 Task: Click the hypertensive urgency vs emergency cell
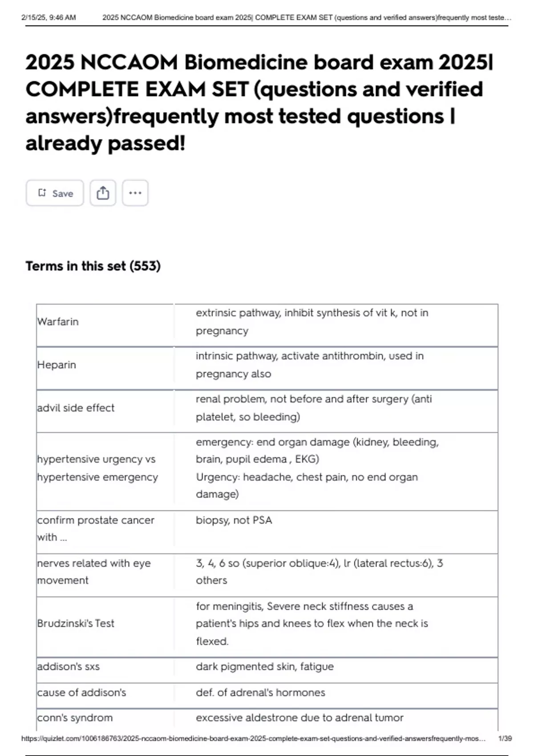[x=97, y=468]
